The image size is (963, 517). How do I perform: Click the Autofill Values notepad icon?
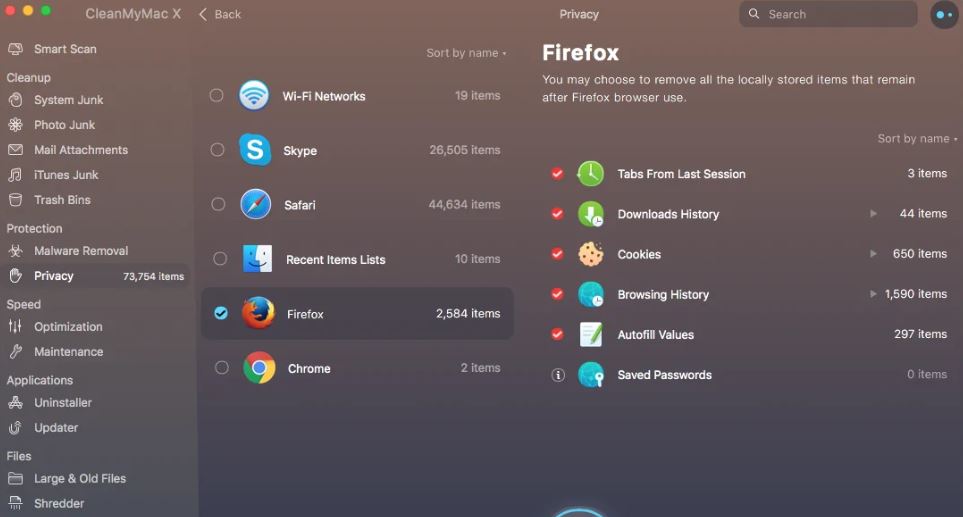tap(591, 335)
